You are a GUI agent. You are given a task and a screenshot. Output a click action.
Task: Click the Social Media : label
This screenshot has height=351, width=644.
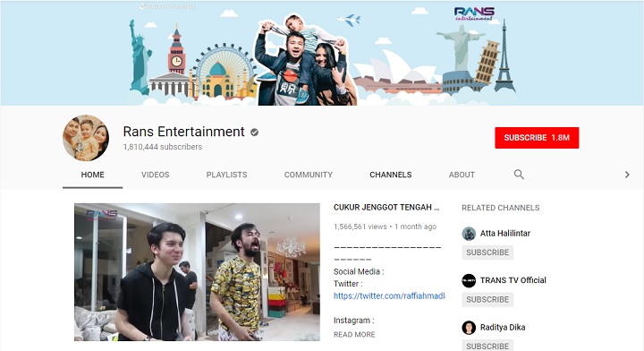point(359,271)
